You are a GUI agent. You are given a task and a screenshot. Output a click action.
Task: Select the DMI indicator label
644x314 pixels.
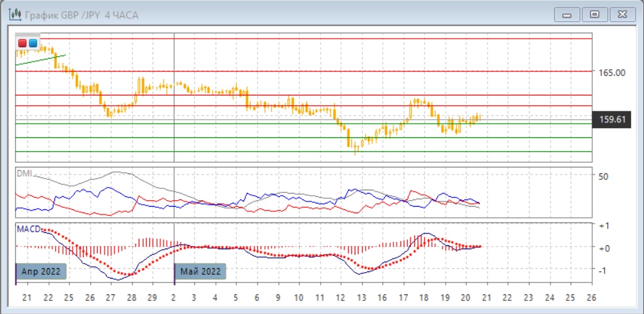[24, 173]
